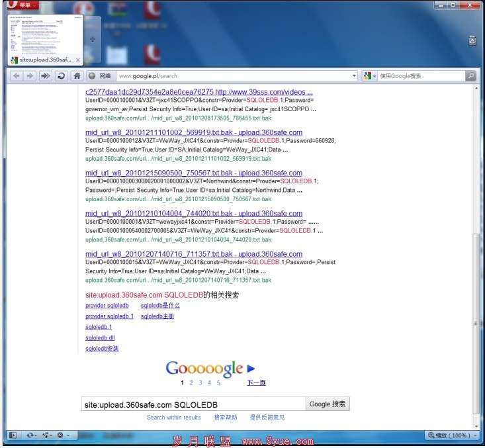Open Opera Unite icon in status bar
This screenshot has height=448, width=485.
coord(48,435)
